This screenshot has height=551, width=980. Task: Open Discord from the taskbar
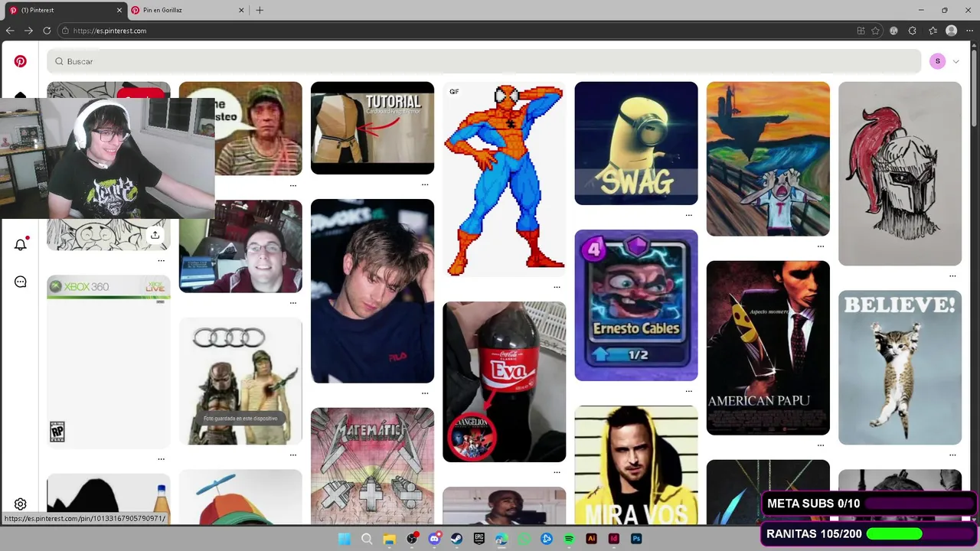tap(434, 539)
